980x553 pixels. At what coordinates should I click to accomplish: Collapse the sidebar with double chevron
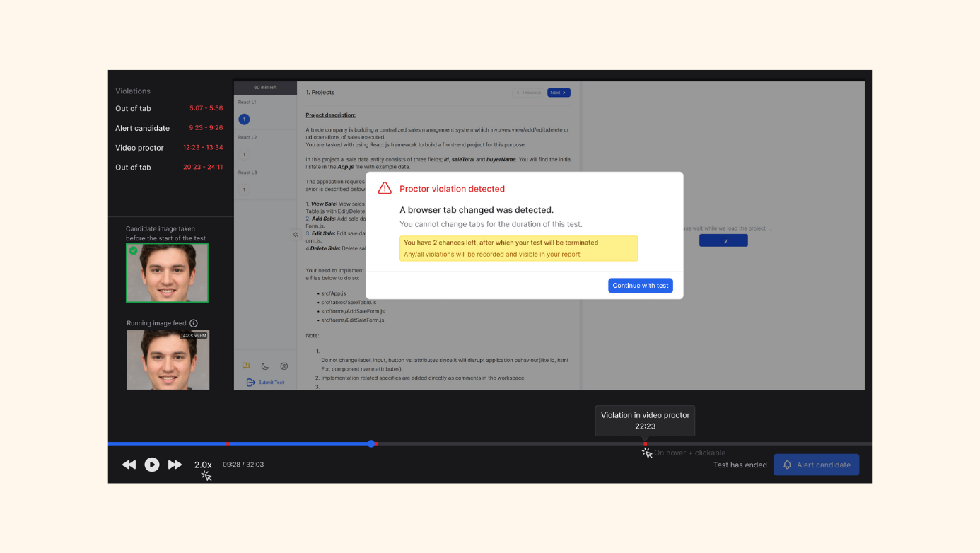[x=296, y=235]
